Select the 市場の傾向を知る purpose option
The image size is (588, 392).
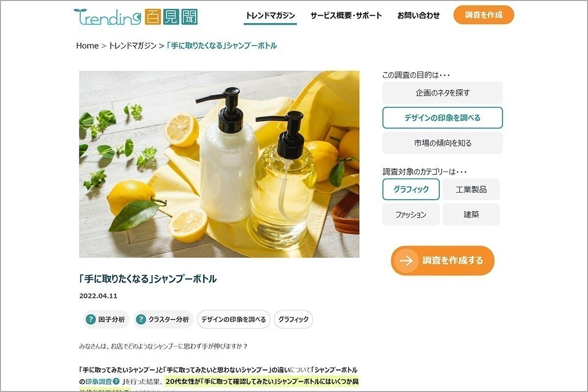coord(442,143)
